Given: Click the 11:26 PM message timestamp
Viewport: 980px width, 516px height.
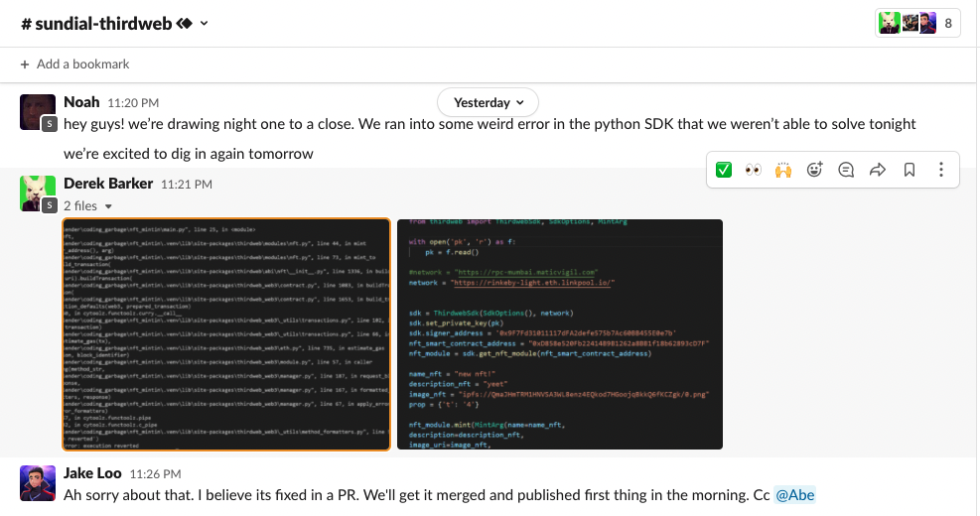Looking at the screenshot, I should coord(155,474).
